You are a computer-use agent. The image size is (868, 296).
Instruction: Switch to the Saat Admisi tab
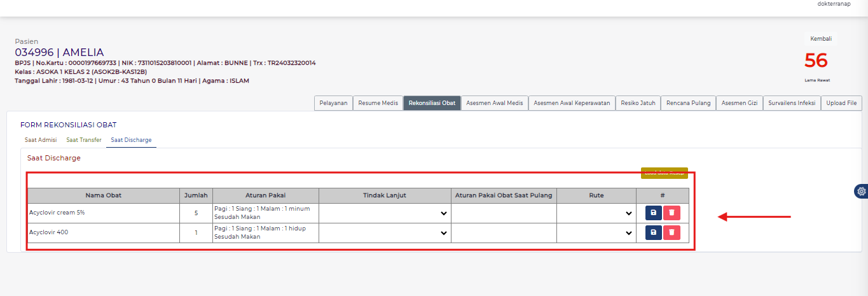tap(41, 140)
